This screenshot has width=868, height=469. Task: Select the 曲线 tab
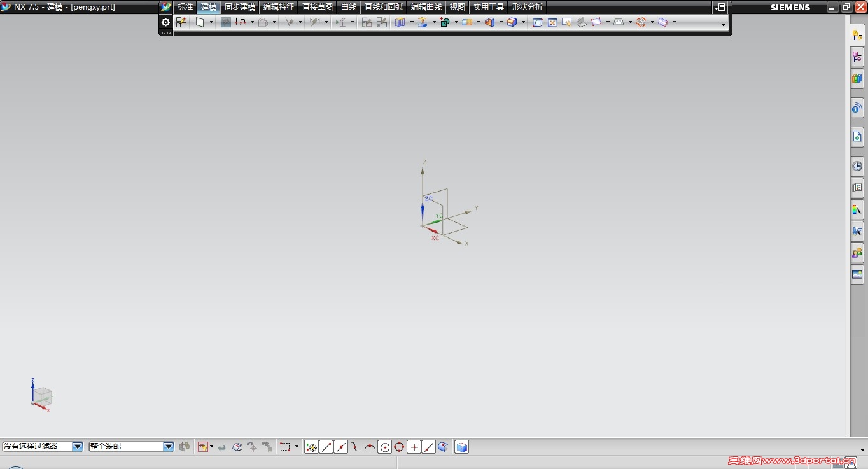(349, 7)
